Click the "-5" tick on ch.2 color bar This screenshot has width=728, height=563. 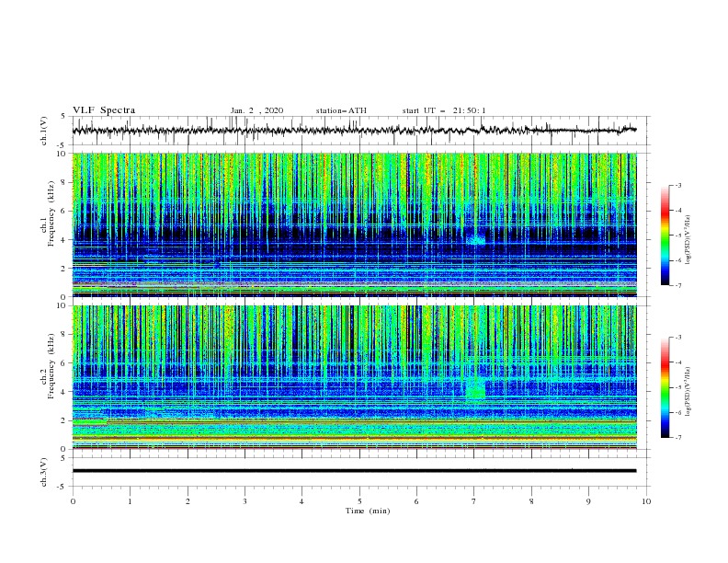677,387
